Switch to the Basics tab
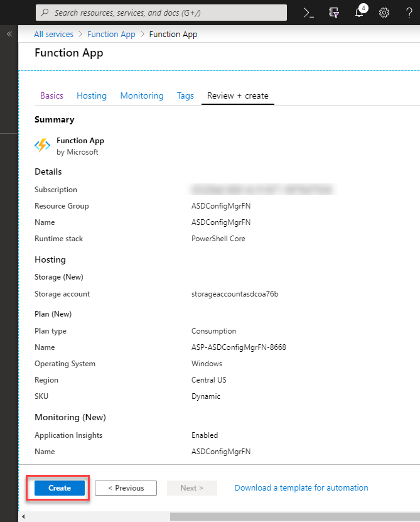Screen dimensions: 420x522 click(x=51, y=95)
